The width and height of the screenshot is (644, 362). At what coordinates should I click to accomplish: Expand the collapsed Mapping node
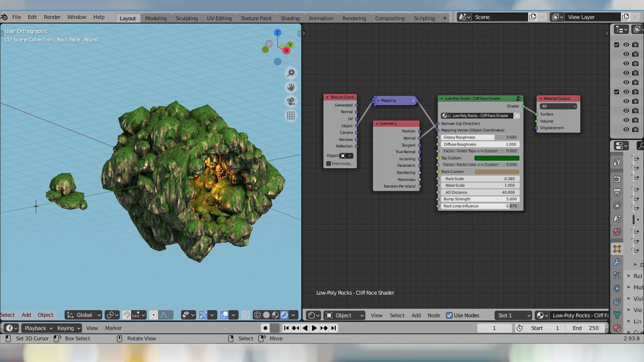[378, 100]
